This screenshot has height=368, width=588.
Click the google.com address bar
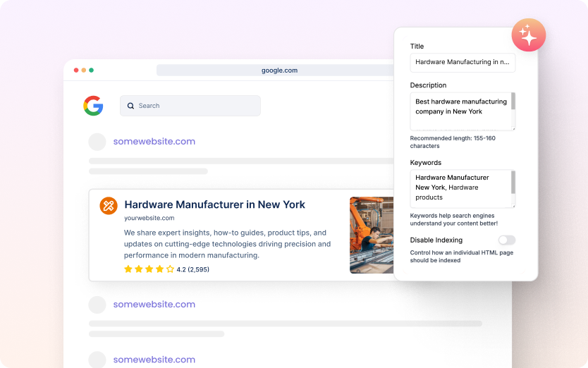coord(279,70)
